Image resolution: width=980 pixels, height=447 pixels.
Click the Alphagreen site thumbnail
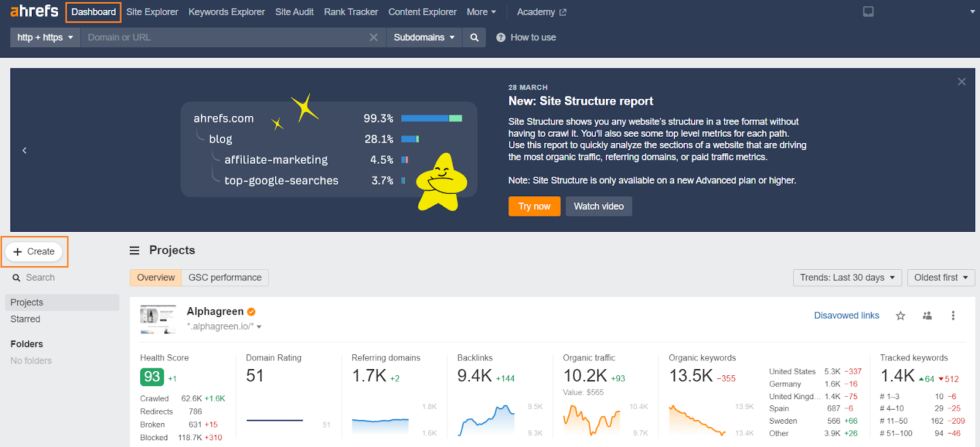pyautogui.click(x=158, y=319)
